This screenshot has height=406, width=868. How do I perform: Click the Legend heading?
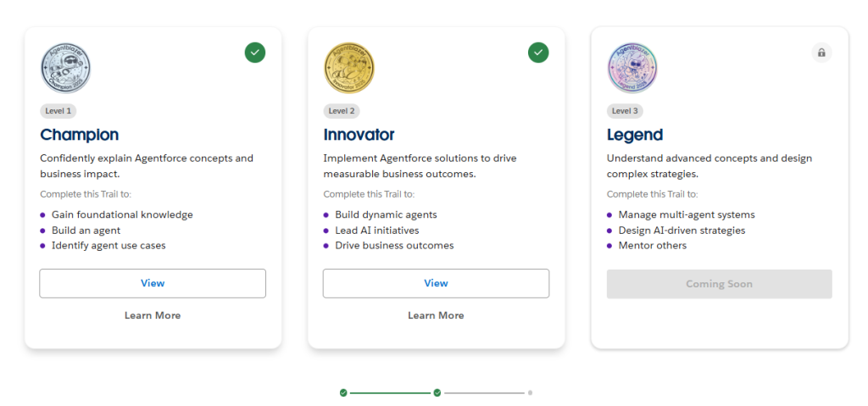click(634, 135)
